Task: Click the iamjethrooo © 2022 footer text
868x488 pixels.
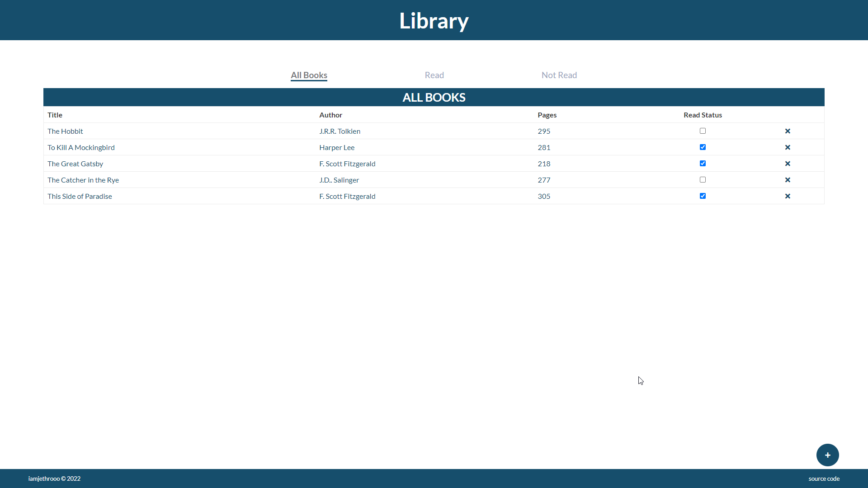Action: 54,479
